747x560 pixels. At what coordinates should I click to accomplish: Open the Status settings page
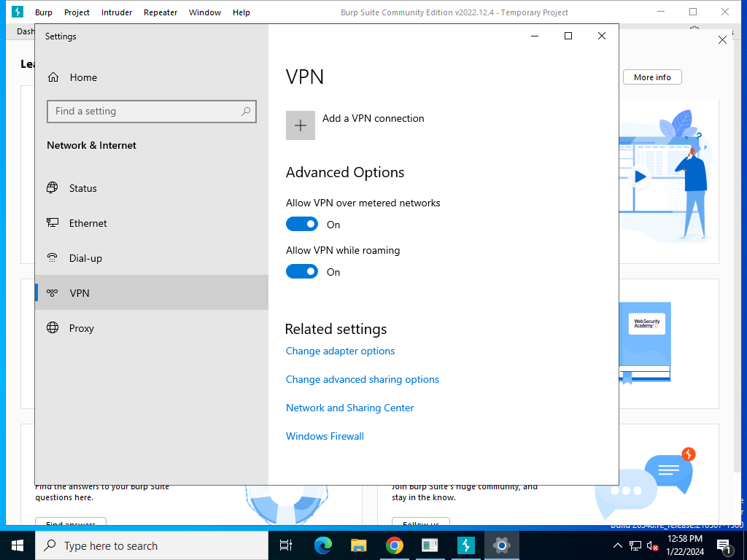tap(152, 188)
